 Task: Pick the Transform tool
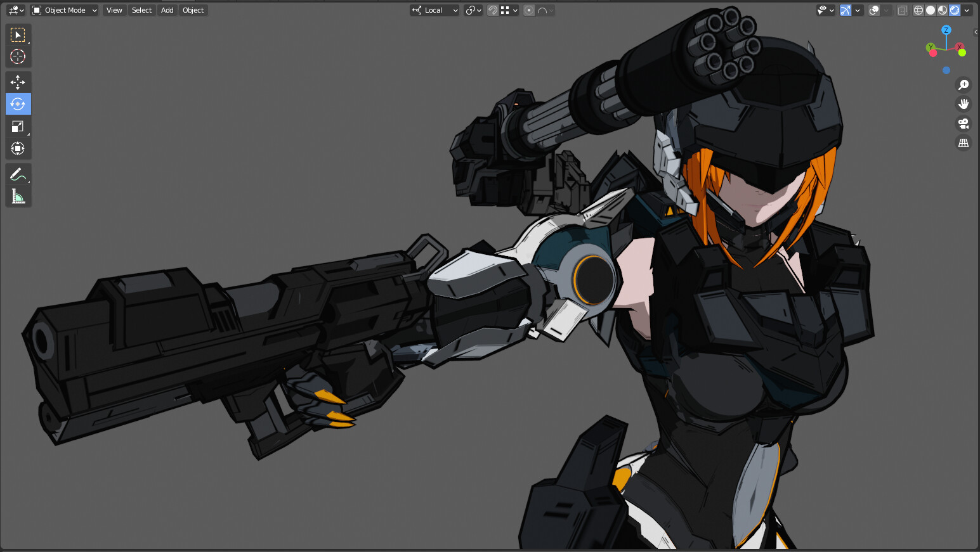(x=18, y=148)
